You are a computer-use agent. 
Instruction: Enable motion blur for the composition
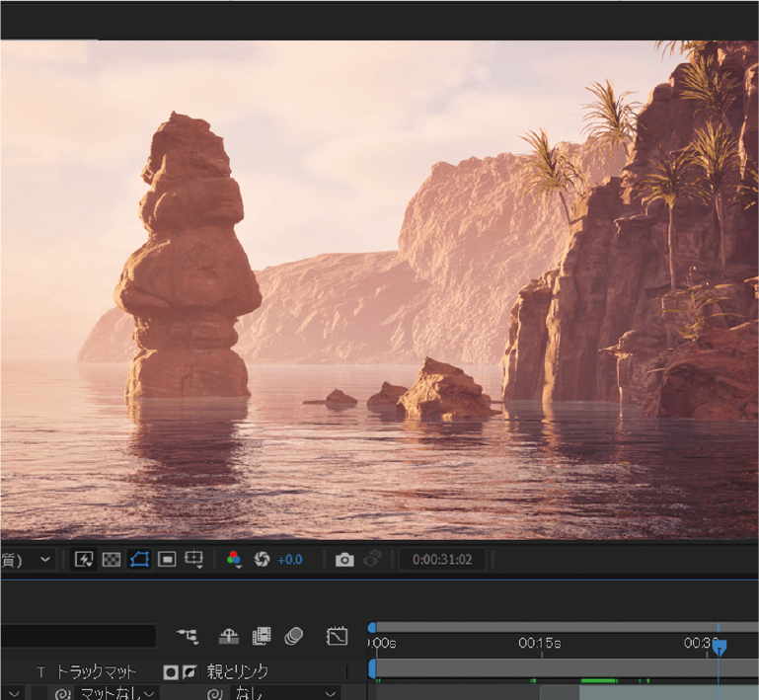[x=293, y=637]
